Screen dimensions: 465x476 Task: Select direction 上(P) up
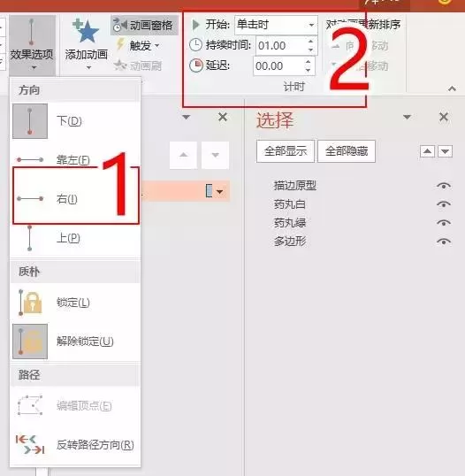point(75,238)
